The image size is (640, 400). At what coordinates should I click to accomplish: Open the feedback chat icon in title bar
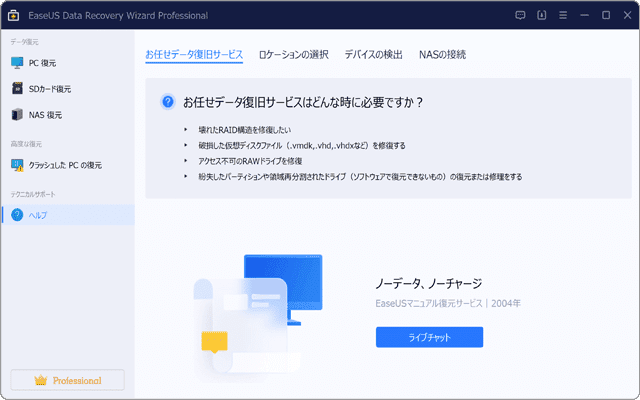(520, 16)
